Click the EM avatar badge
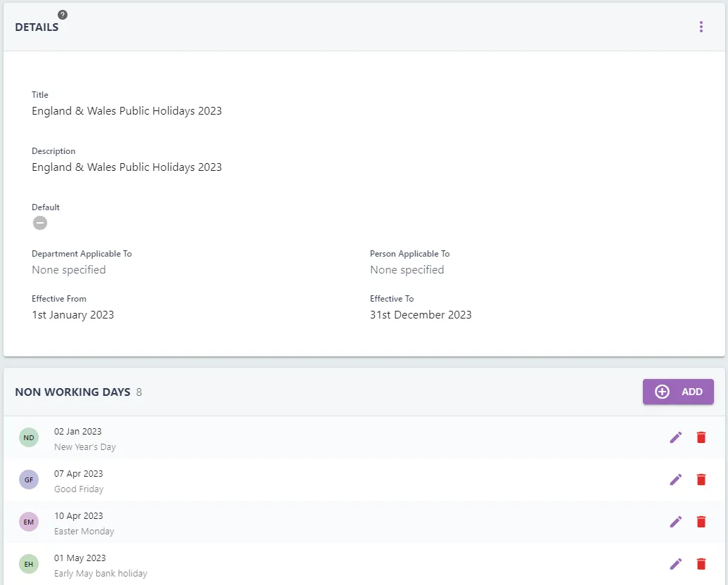Image resolution: width=728 pixels, height=585 pixels. tap(29, 522)
